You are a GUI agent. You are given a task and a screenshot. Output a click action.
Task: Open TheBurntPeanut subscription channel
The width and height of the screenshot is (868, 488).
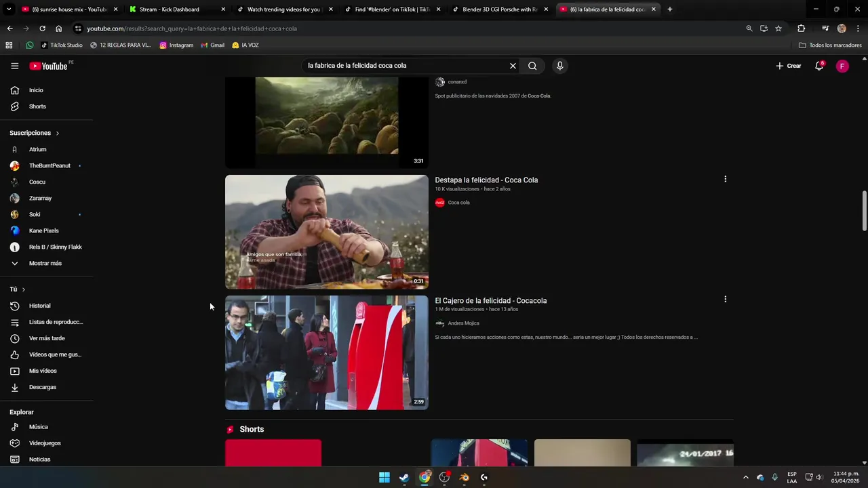point(49,165)
